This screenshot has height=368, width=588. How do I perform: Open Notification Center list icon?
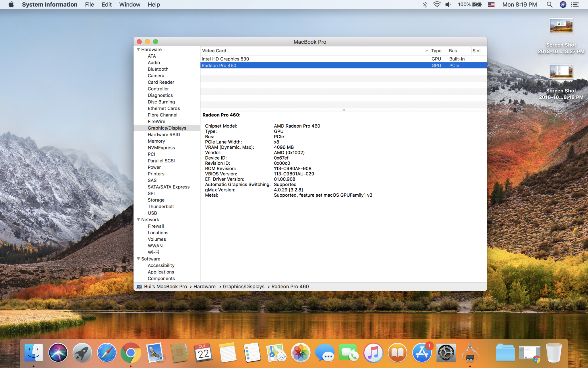click(x=575, y=5)
